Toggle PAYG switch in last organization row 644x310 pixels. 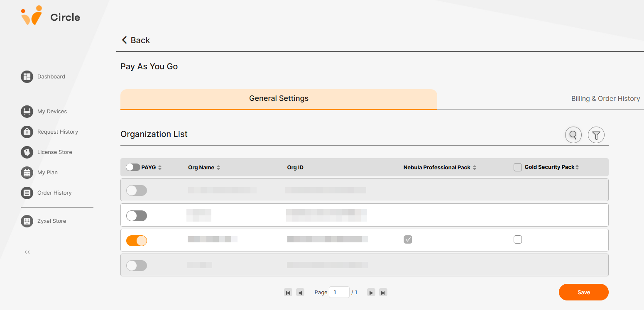(137, 266)
